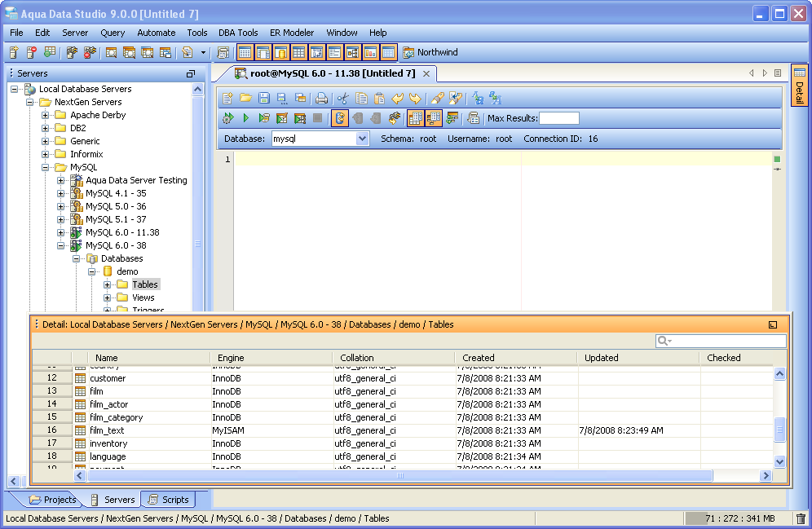812x529 pixels.
Task: Collapse the Local Database Servers node
Action: (15, 89)
